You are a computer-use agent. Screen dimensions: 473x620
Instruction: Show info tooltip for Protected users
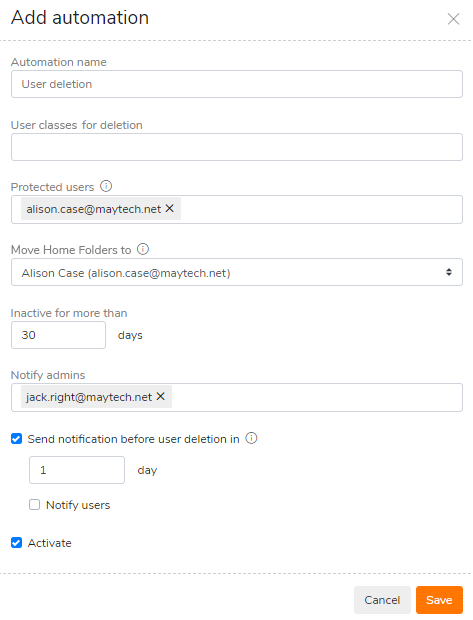(x=106, y=186)
